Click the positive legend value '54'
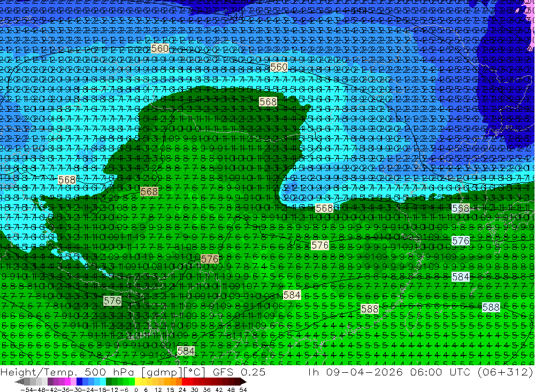The height and width of the screenshot is (392, 535). (x=243, y=390)
